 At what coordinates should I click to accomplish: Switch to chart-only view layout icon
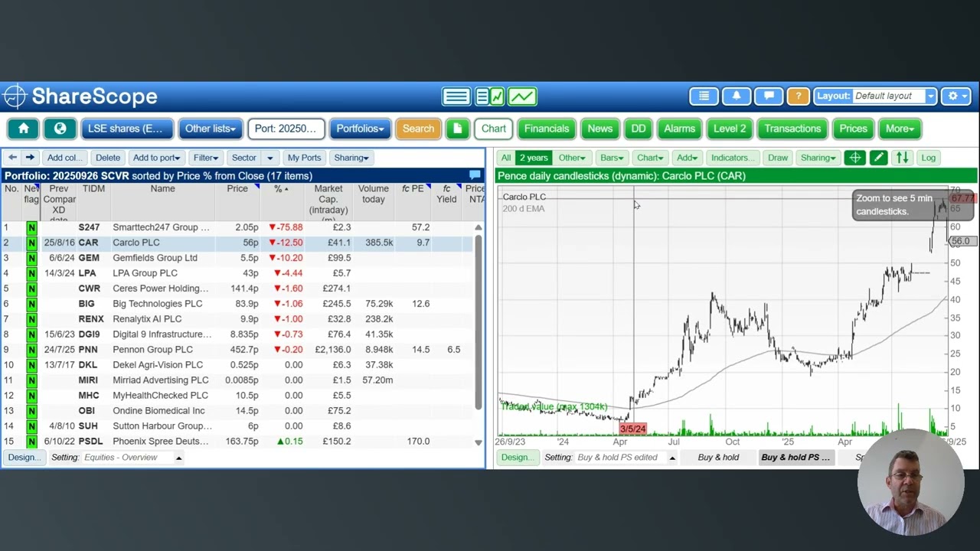pos(523,96)
